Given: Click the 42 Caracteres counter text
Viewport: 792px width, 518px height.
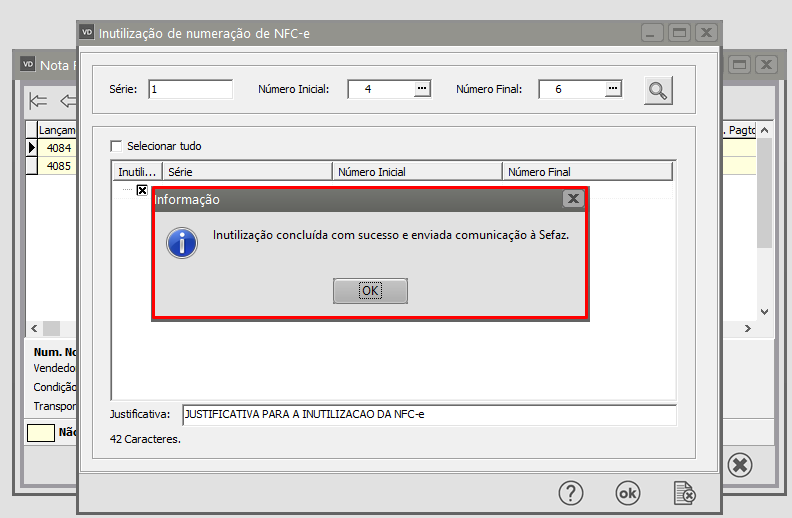Looking at the screenshot, I should 145,439.
